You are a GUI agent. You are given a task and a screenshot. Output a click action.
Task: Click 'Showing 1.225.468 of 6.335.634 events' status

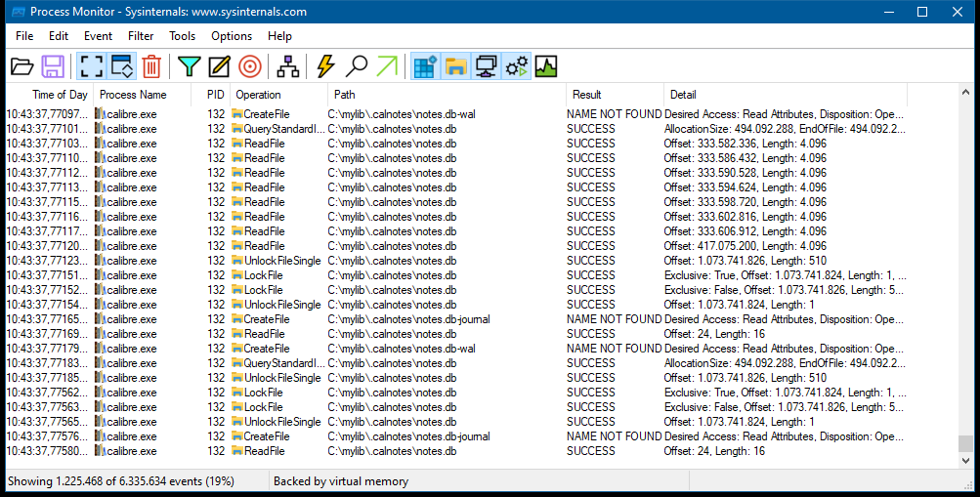click(x=120, y=480)
